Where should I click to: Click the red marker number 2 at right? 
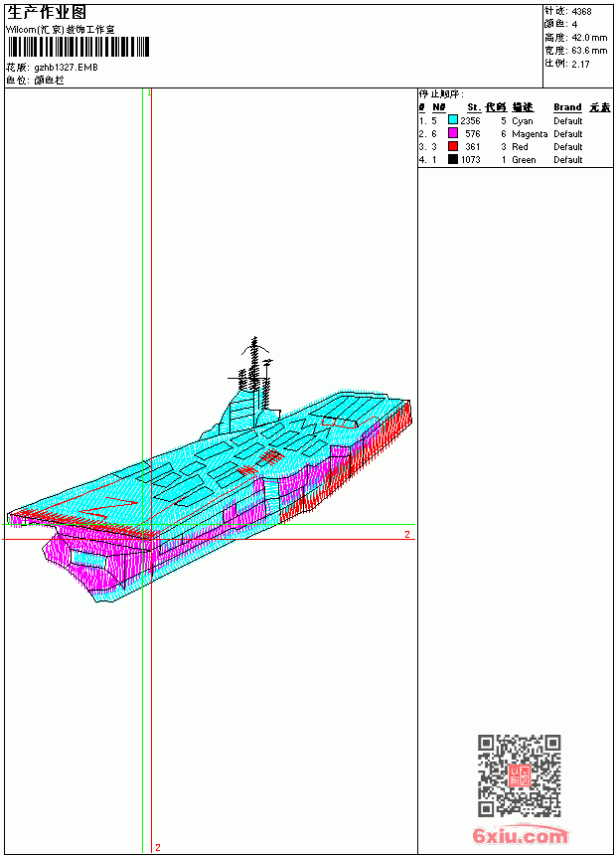(407, 535)
